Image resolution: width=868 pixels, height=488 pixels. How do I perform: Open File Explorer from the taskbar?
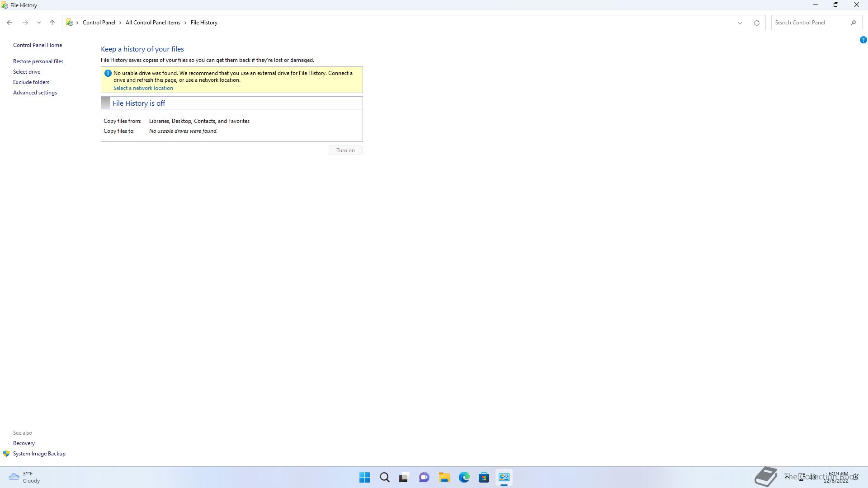point(444,477)
